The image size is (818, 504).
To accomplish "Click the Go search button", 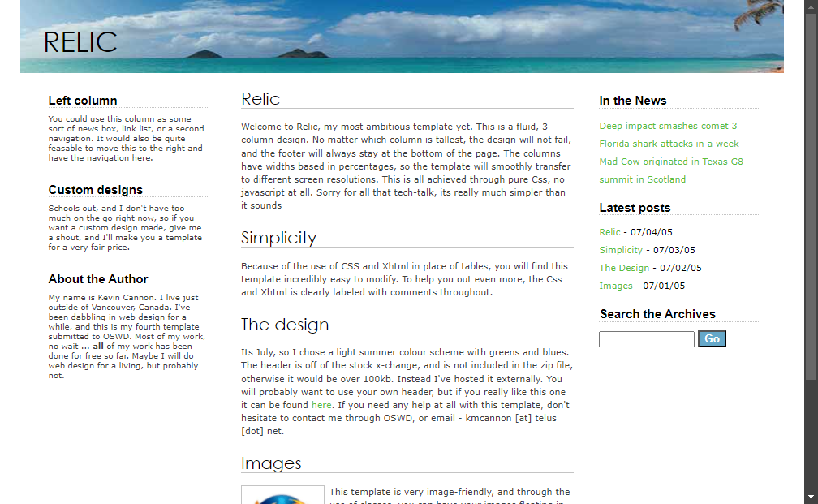I will (712, 338).
